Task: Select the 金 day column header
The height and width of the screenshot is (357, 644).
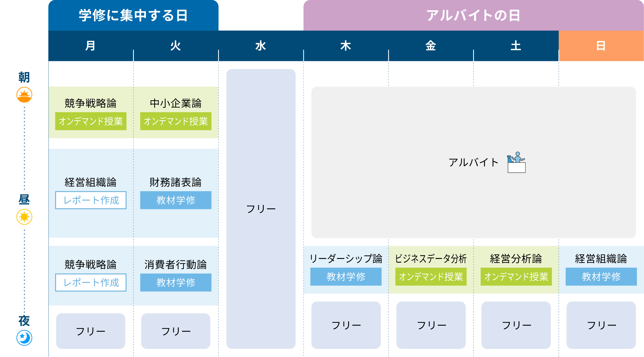Action: 431,46
